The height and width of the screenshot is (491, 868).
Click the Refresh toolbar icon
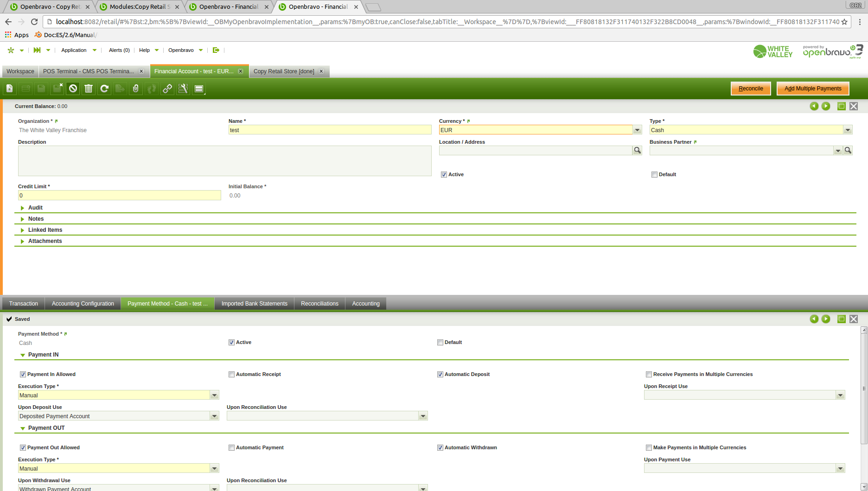click(104, 89)
